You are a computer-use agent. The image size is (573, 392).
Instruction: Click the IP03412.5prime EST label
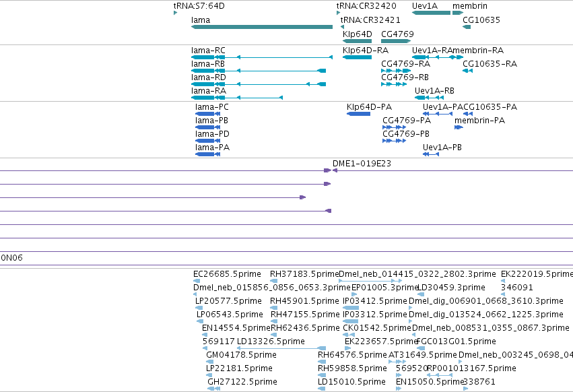tap(375, 301)
